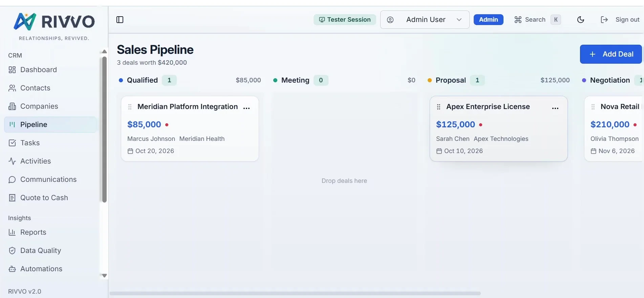Grab the Meridian deal drag handle
The height and width of the screenshot is (298, 644).
[130, 107]
